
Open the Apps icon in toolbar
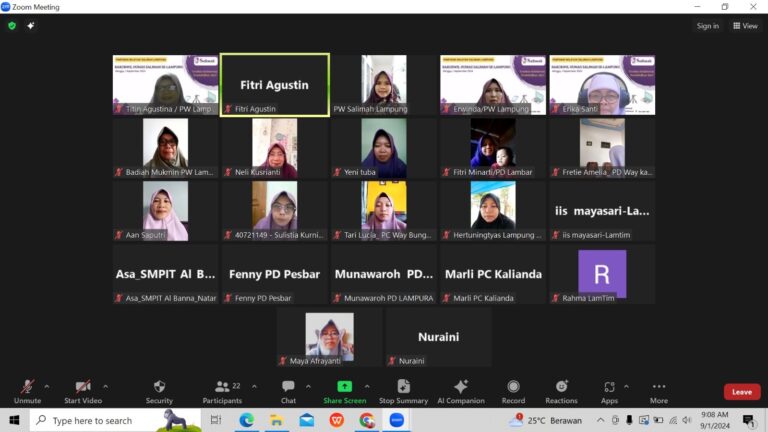click(609, 386)
